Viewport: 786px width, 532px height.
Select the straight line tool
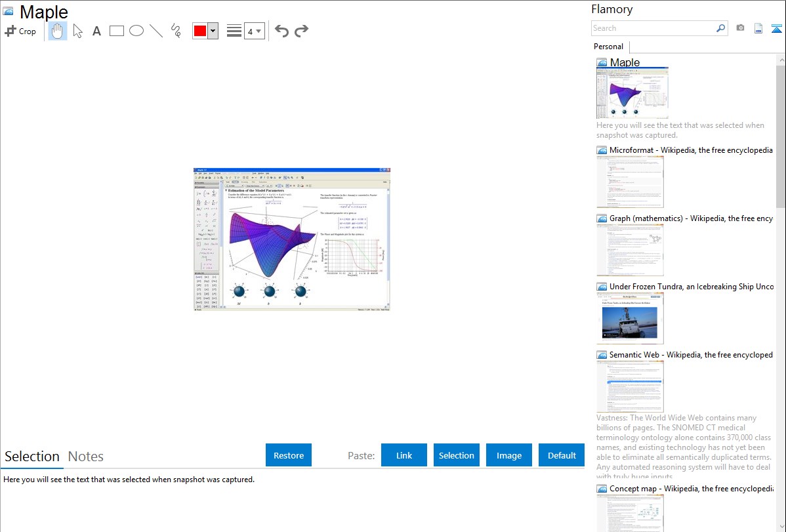click(156, 31)
